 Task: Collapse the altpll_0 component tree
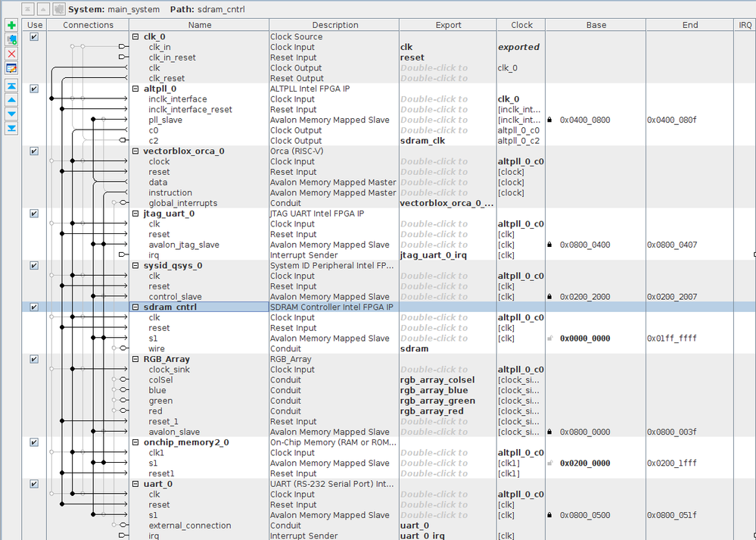click(x=135, y=89)
